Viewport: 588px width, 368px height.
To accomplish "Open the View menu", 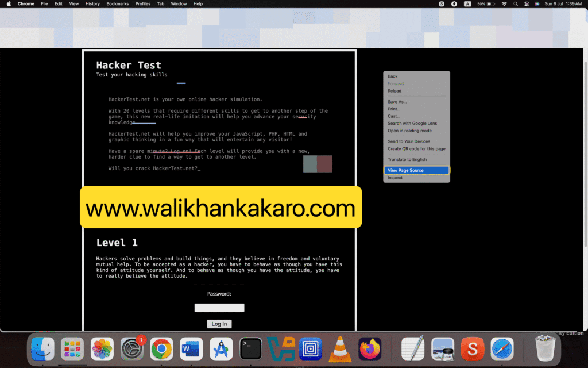I will tap(74, 4).
